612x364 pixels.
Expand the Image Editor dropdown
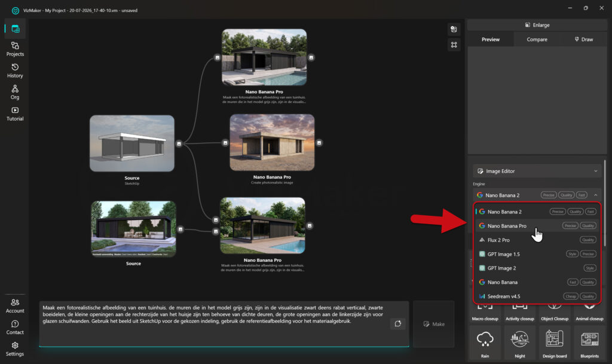pyautogui.click(x=537, y=171)
